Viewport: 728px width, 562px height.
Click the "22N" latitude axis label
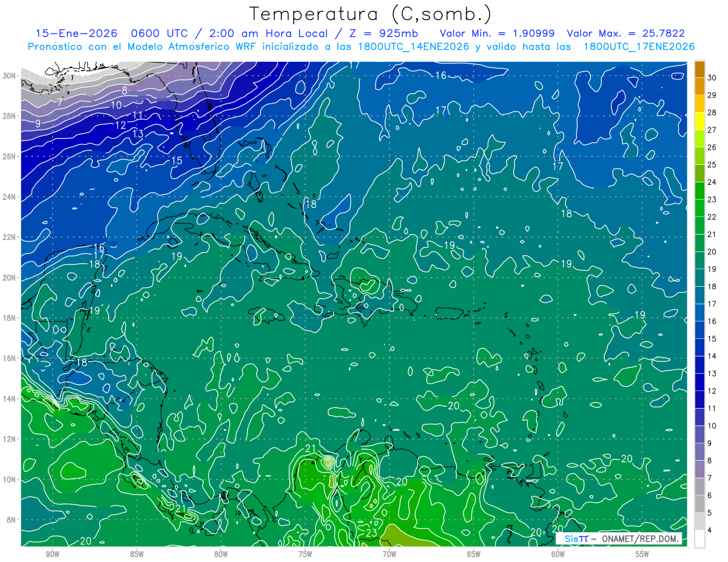(10, 237)
